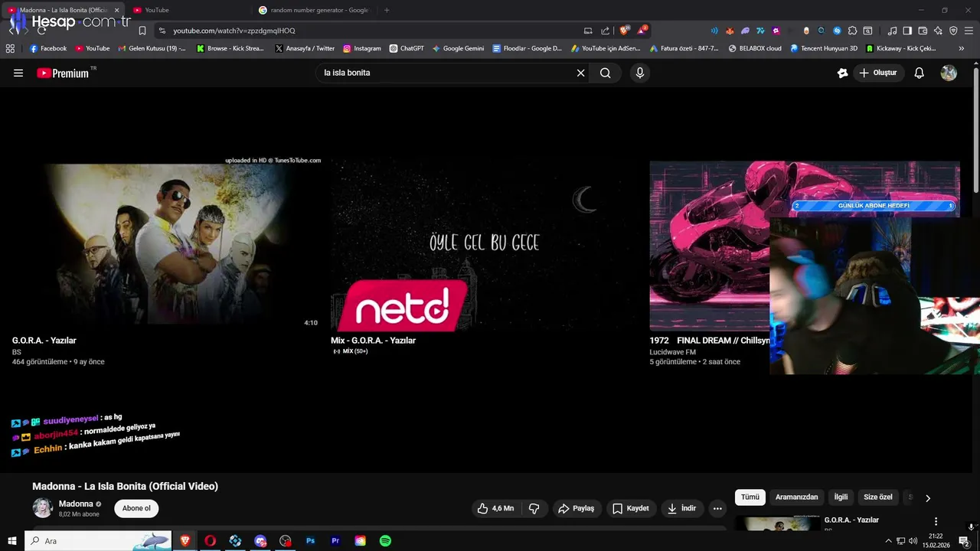Open G.O.R.A. - Yazılar title under endscreen
Image resolution: width=980 pixels, height=551 pixels.
tap(44, 341)
